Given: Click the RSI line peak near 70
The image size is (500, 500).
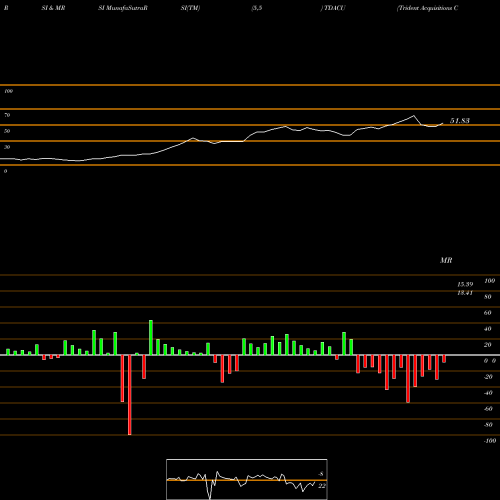Looking at the screenshot, I should tap(414, 116).
